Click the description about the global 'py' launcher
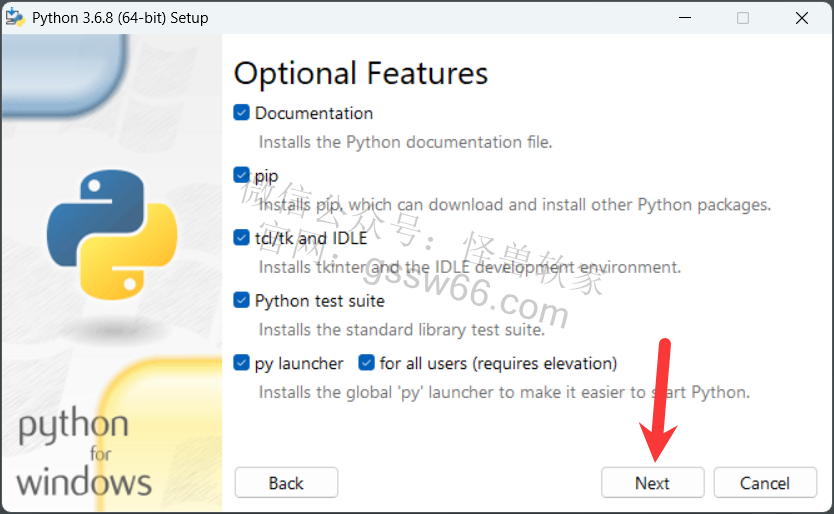834x514 pixels. click(504, 393)
